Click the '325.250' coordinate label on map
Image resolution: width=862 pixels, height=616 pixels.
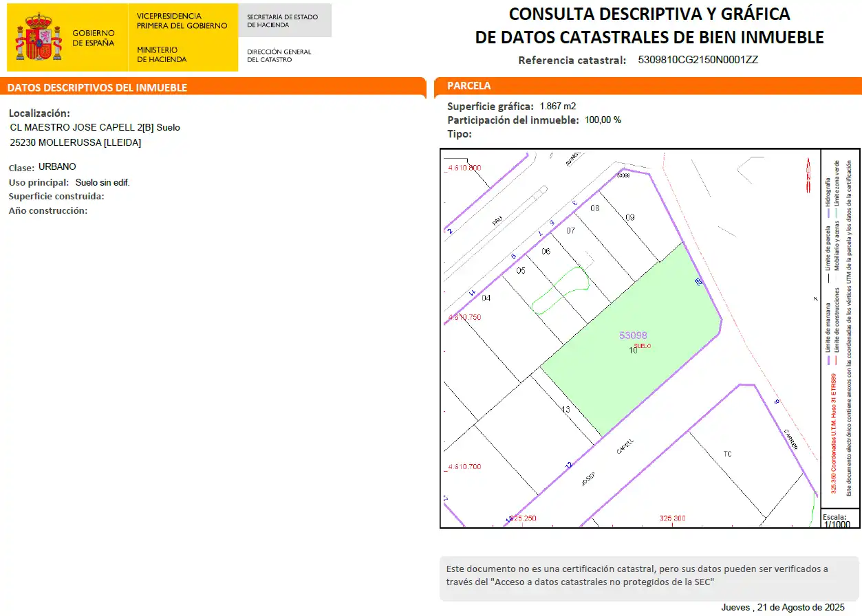pyautogui.click(x=523, y=518)
